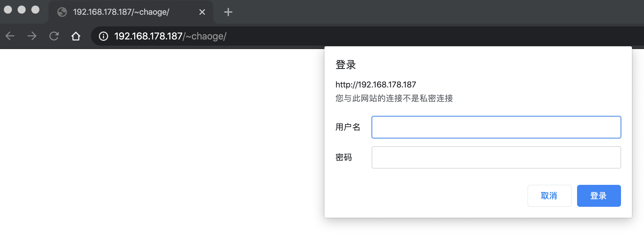Click the 用户名 username field
The width and height of the screenshot is (644, 238).
tap(496, 127)
